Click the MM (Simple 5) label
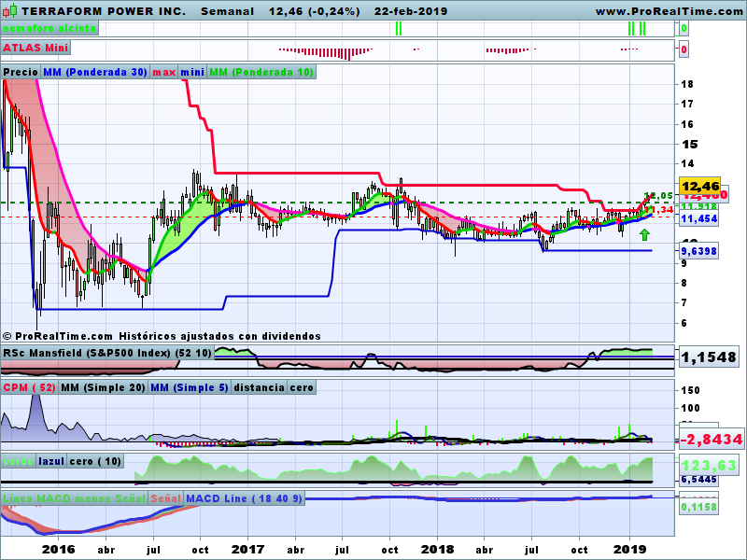Screen dimensions: 747x560 pos(190,387)
